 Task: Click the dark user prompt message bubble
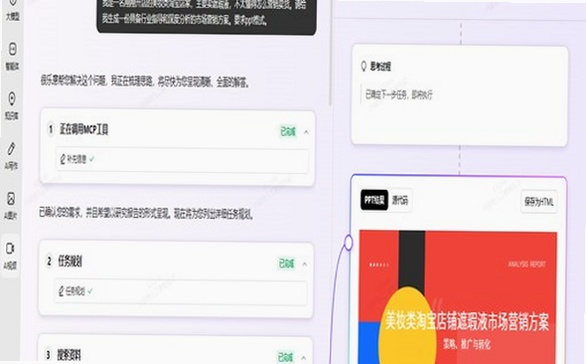pyautogui.click(x=206, y=16)
